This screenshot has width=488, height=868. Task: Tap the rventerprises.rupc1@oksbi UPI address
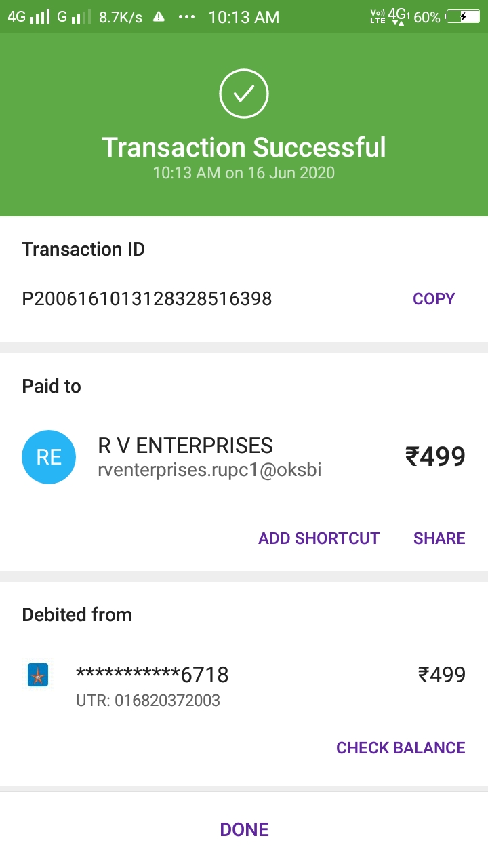(x=209, y=469)
